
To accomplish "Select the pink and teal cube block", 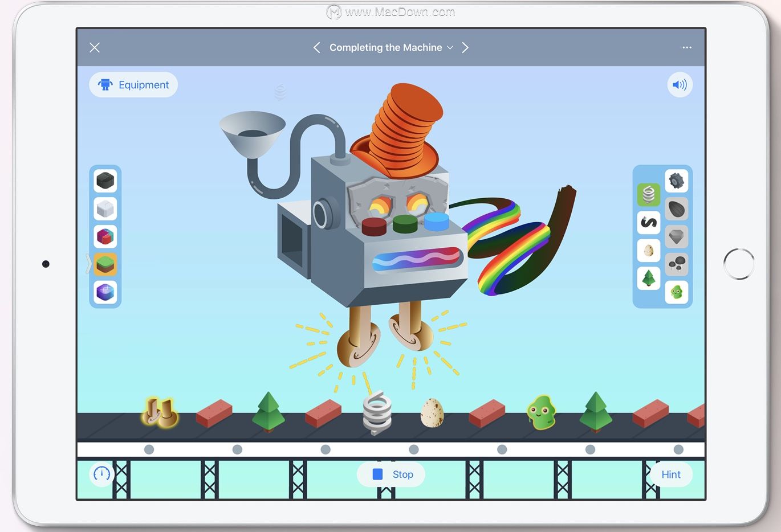I will [x=105, y=236].
